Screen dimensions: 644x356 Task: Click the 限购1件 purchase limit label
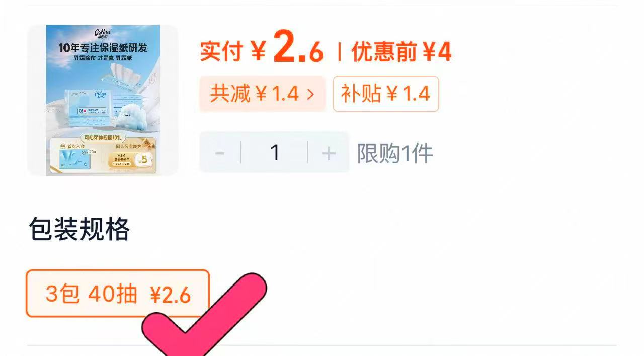pos(395,153)
